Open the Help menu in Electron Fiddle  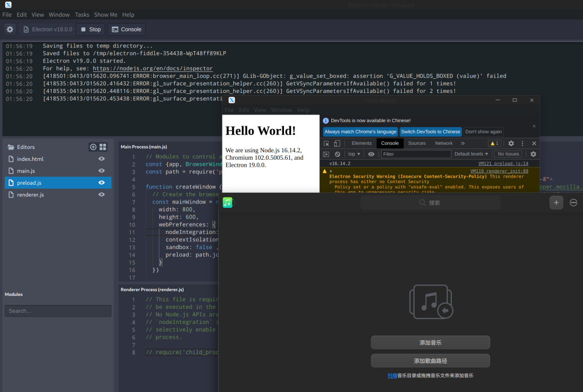pos(128,15)
